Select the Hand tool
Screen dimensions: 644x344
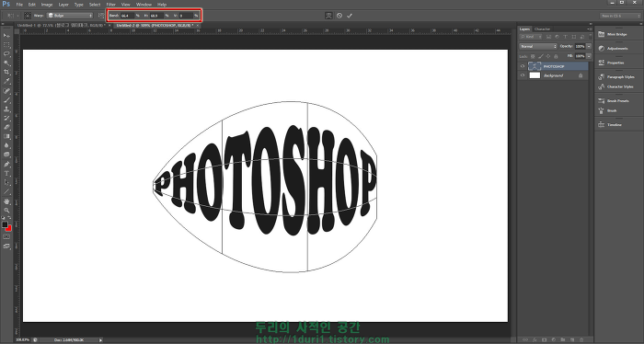tap(6, 201)
